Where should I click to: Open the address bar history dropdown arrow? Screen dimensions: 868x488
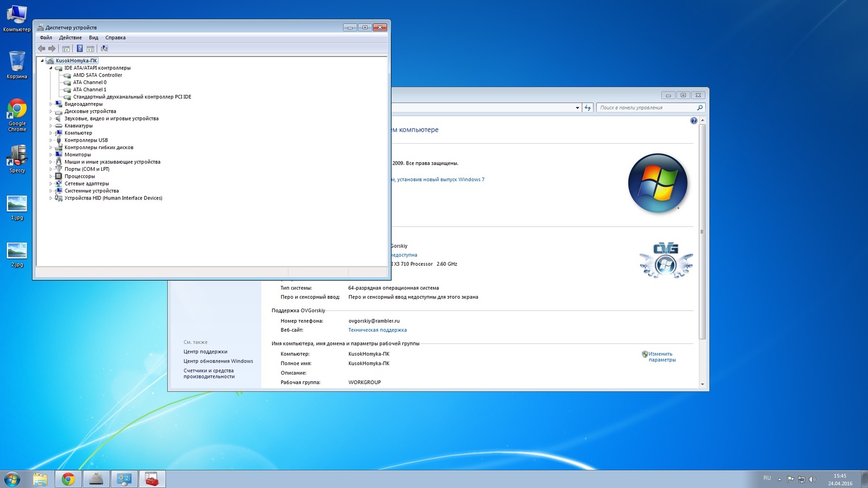tap(577, 108)
